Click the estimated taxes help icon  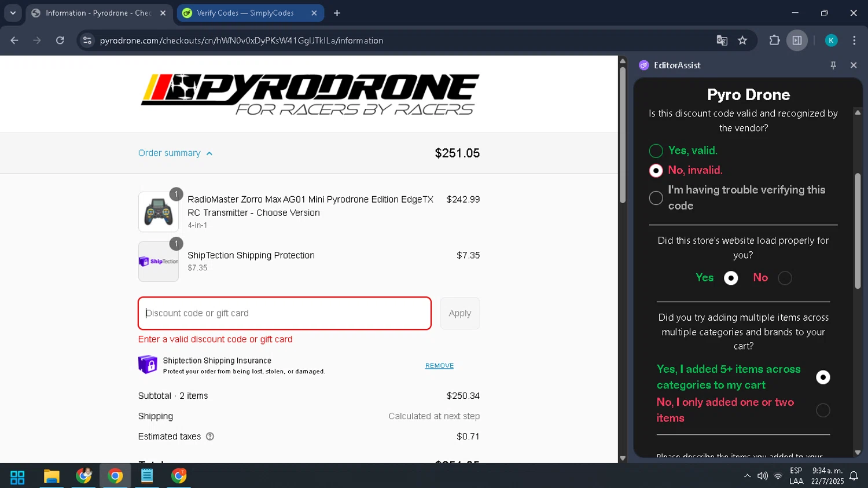pos(210,436)
